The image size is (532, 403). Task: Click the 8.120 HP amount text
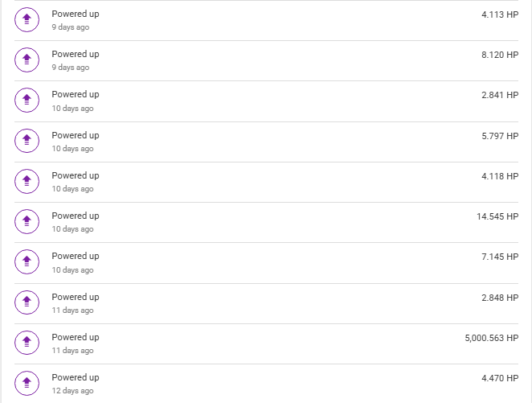click(500, 55)
